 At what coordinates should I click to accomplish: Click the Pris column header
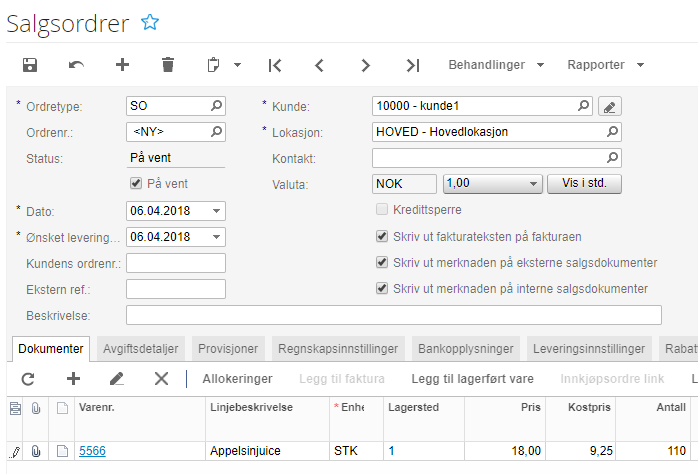click(x=505, y=419)
